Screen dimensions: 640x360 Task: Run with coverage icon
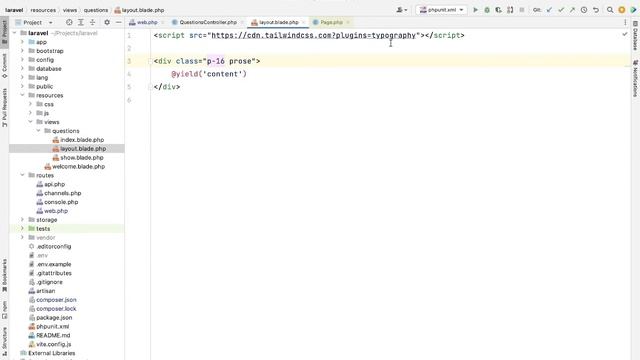[498, 10]
